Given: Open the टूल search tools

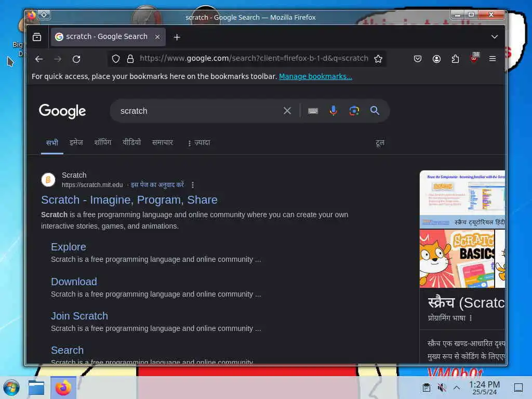Looking at the screenshot, I should [380, 143].
